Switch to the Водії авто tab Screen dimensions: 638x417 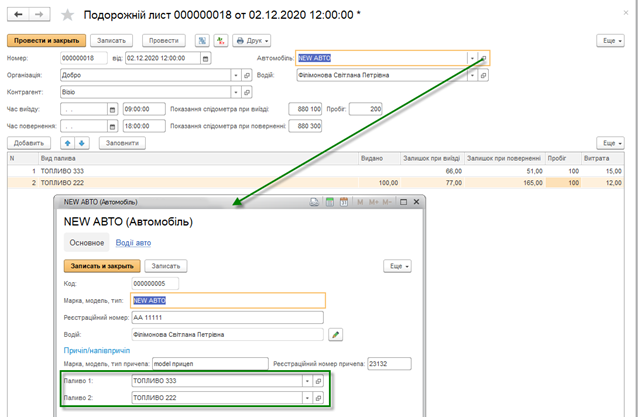point(133,242)
